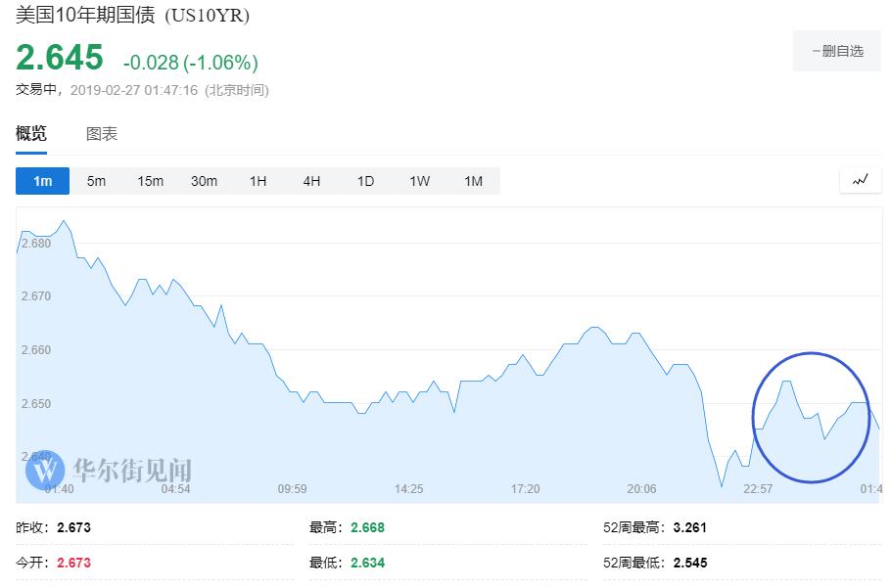Click the 52周最高 value 3.261
891x588 pixels.
[x=689, y=527]
